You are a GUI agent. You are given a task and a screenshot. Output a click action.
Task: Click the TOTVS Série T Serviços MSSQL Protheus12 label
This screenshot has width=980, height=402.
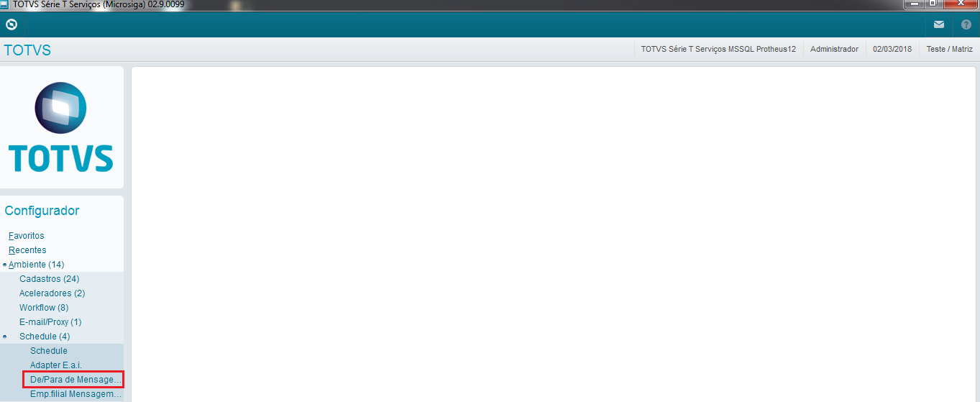pos(718,49)
